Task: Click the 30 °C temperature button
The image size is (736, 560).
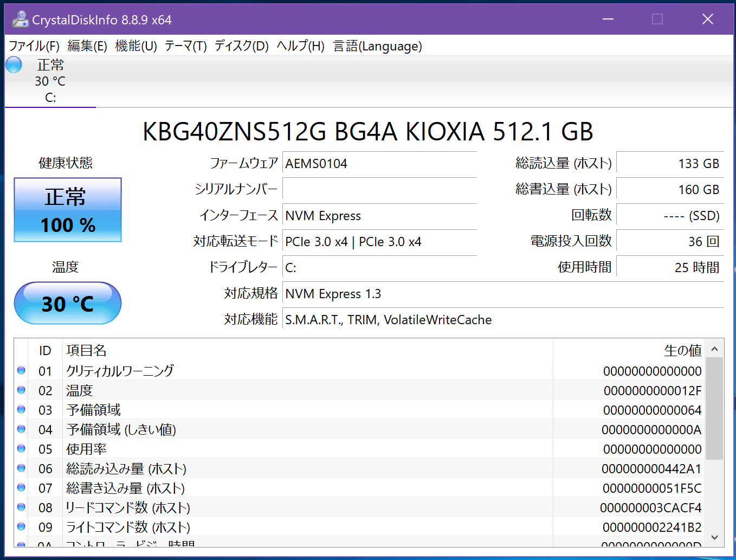Action: click(68, 303)
